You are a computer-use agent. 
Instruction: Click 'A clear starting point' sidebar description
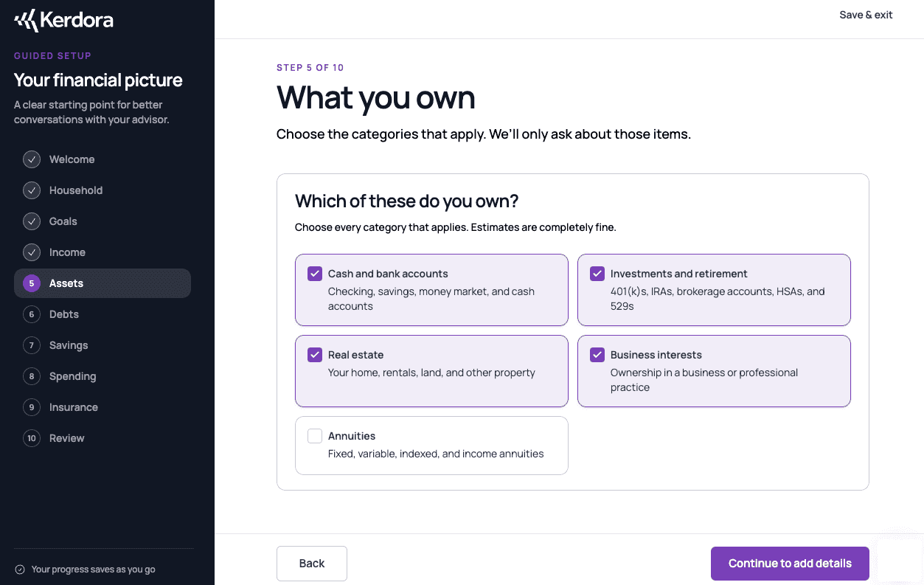(x=91, y=112)
